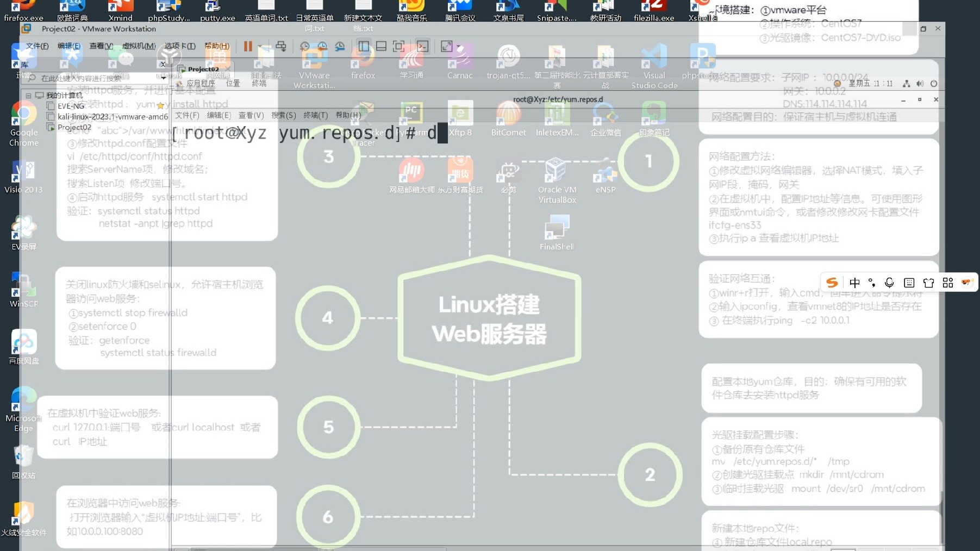Click 终端 in the GNOME top bar
Screen dimensions: 980x551
tap(259, 83)
